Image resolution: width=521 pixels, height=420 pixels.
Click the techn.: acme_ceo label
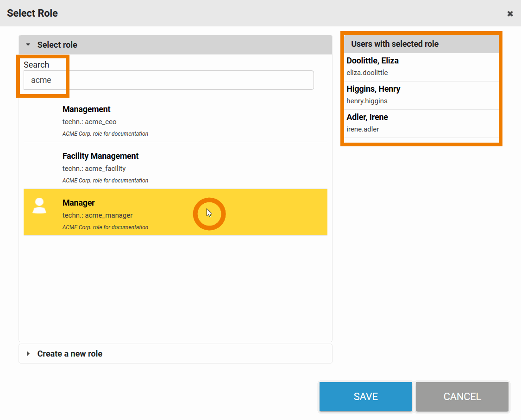89,122
